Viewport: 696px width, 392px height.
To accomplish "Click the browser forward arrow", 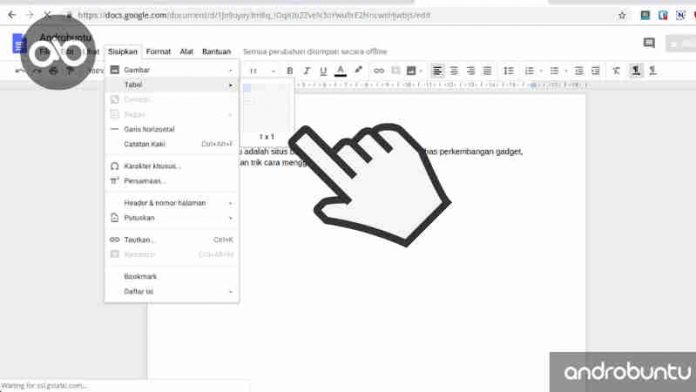I will (x=29, y=15).
